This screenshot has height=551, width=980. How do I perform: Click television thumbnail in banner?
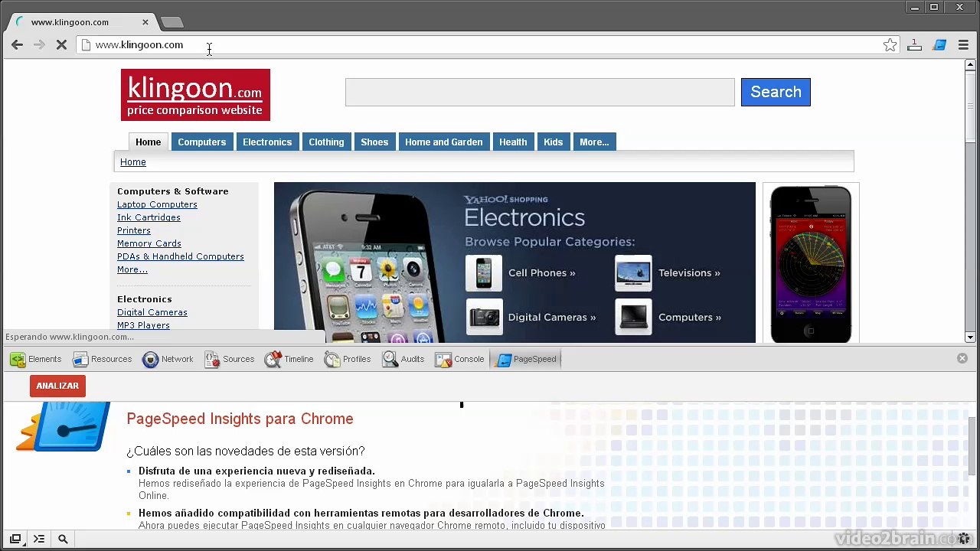(633, 273)
